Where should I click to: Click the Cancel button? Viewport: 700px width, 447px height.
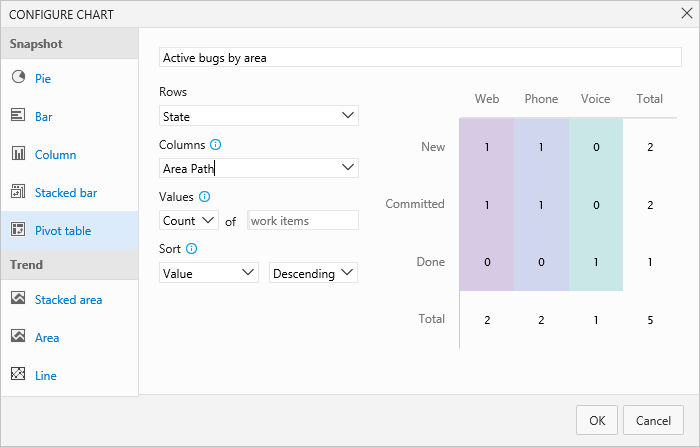pos(653,420)
